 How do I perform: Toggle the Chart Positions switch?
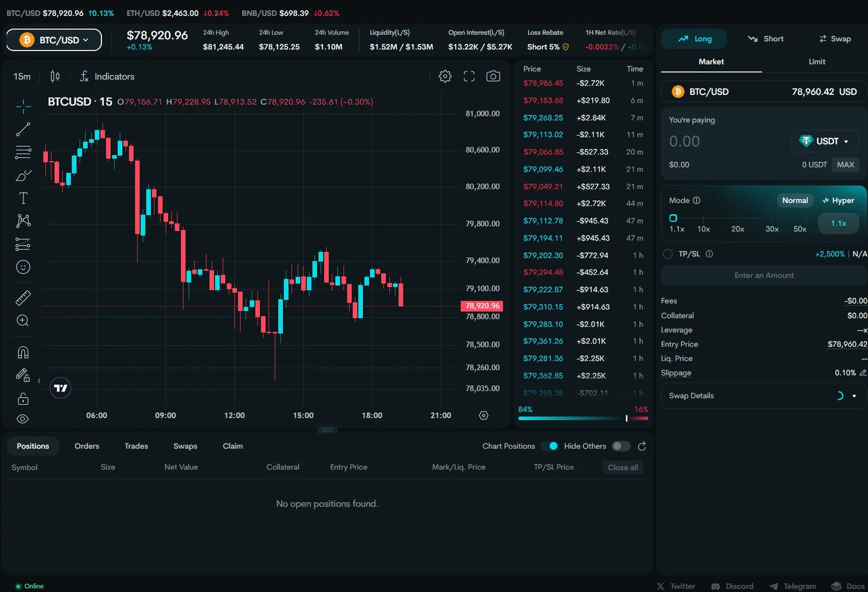coord(549,446)
